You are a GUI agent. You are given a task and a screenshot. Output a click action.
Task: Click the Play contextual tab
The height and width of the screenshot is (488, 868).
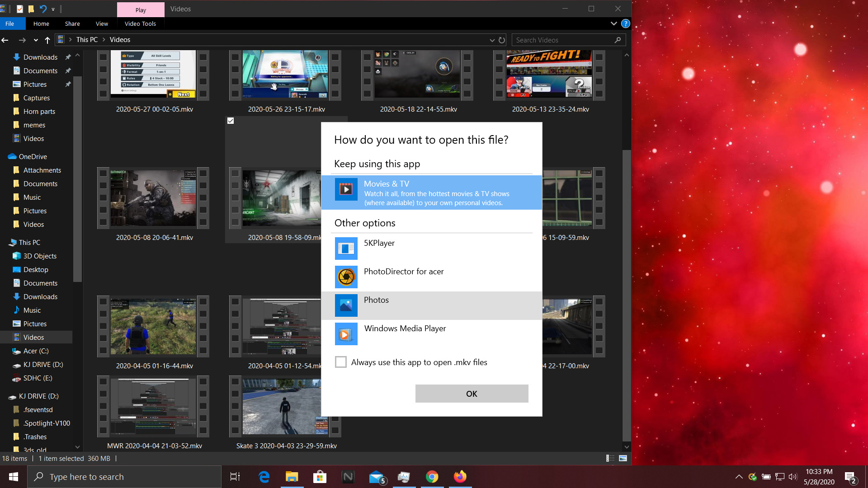141,10
